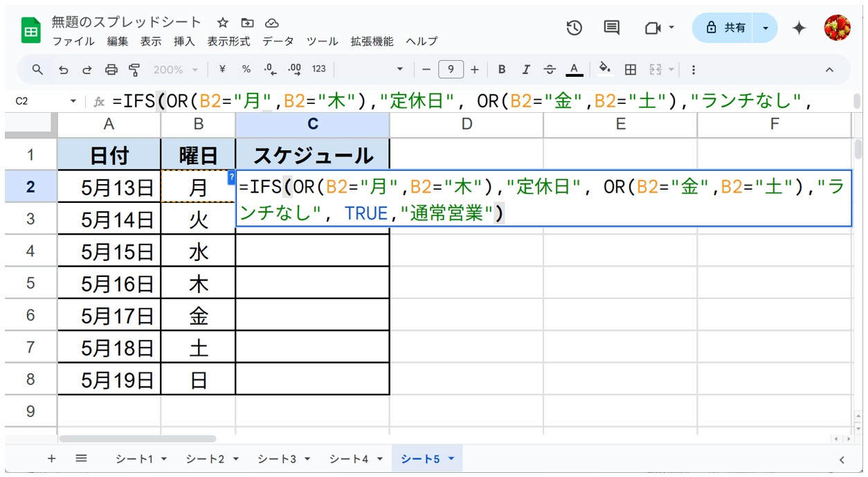Image resolution: width=868 pixels, height=477 pixels.
Task: Toggle italic formatting
Action: click(526, 69)
